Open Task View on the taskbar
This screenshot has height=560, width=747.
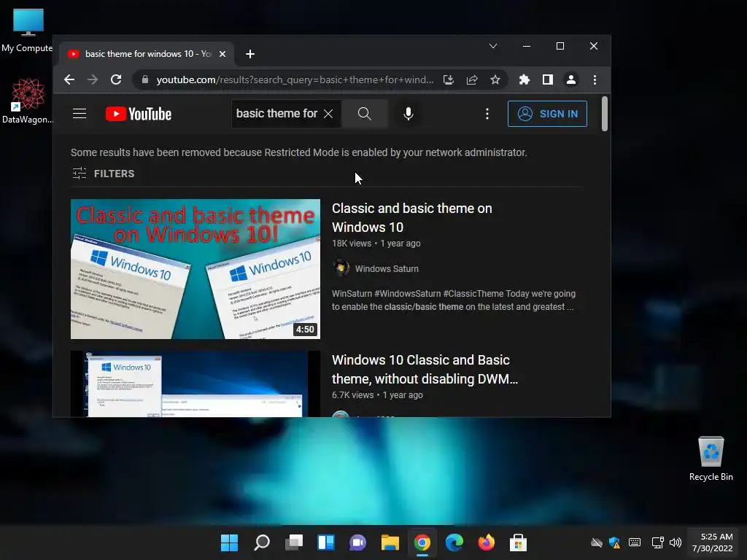294,542
